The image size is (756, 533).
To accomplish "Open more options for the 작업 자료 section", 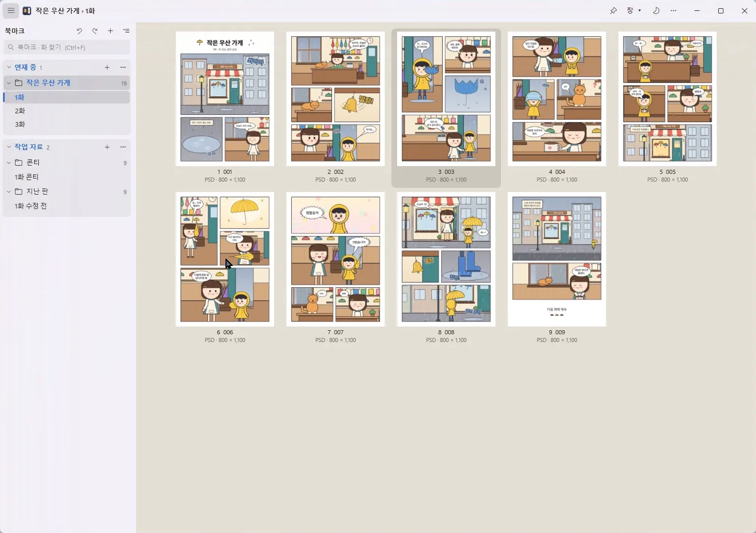I will click(x=123, y=147).
